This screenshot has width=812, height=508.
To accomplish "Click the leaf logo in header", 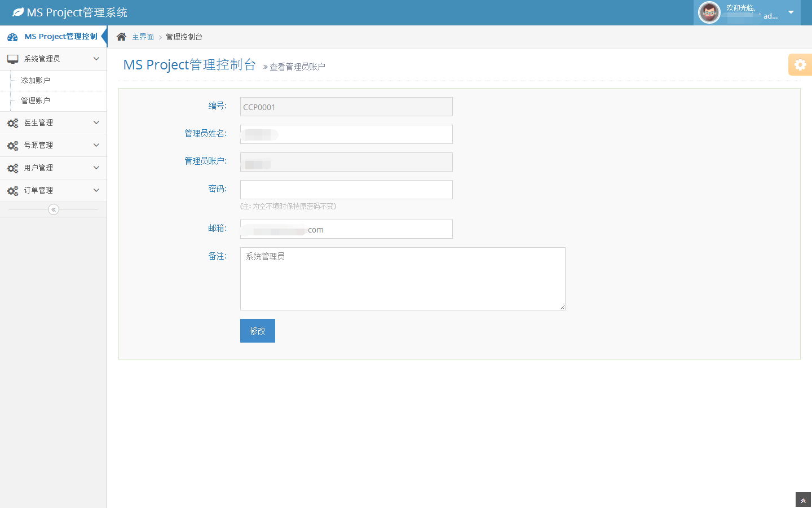I will tap(18, 12).
